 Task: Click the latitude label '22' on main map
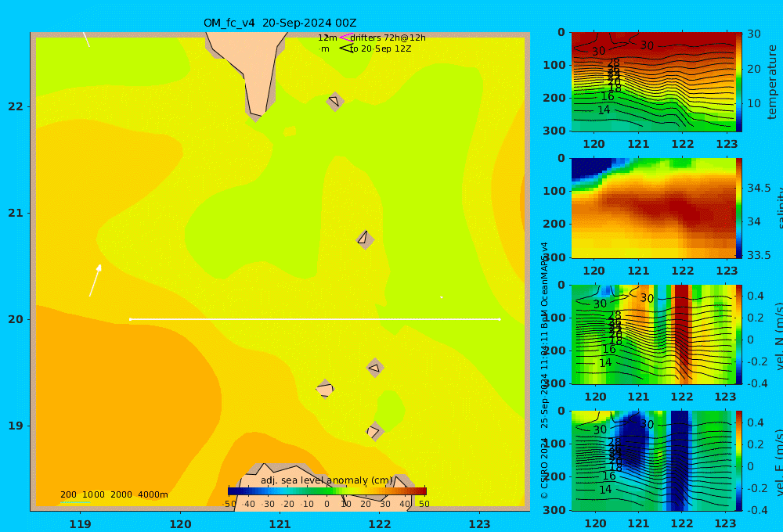pyautogui.click(x=16, y=106)
